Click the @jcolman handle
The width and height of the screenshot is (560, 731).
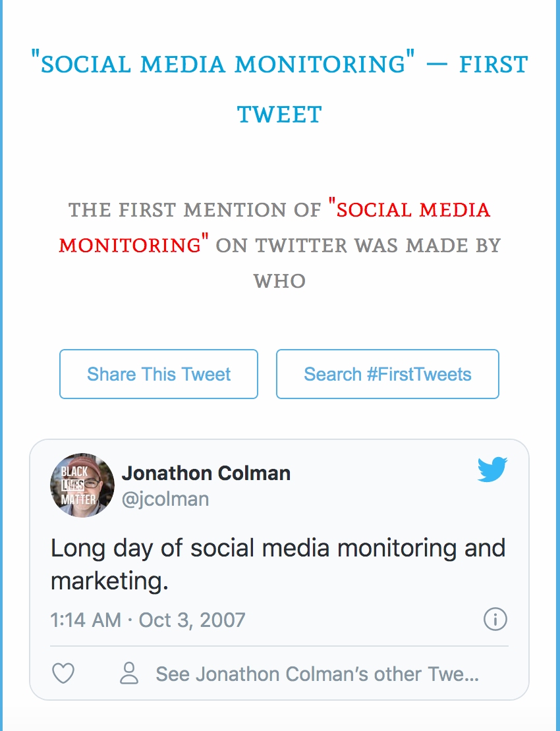coord(165,499)
